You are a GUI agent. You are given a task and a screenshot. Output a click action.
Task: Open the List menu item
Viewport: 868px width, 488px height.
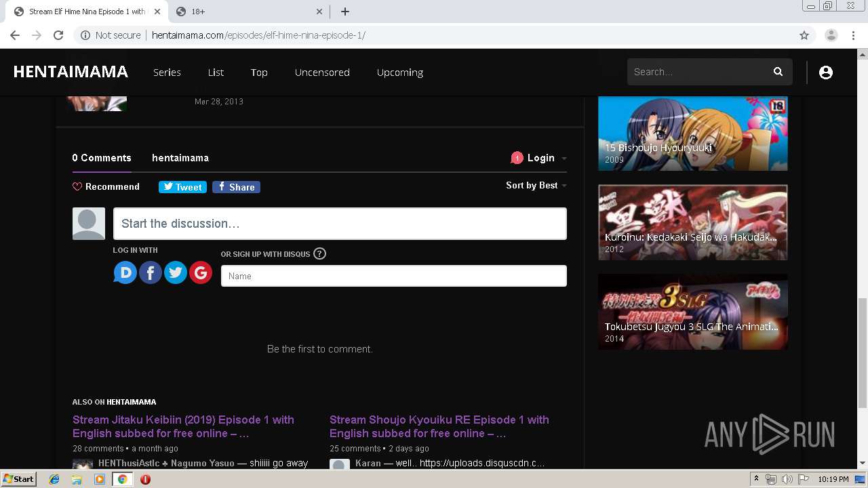[216, 72]
